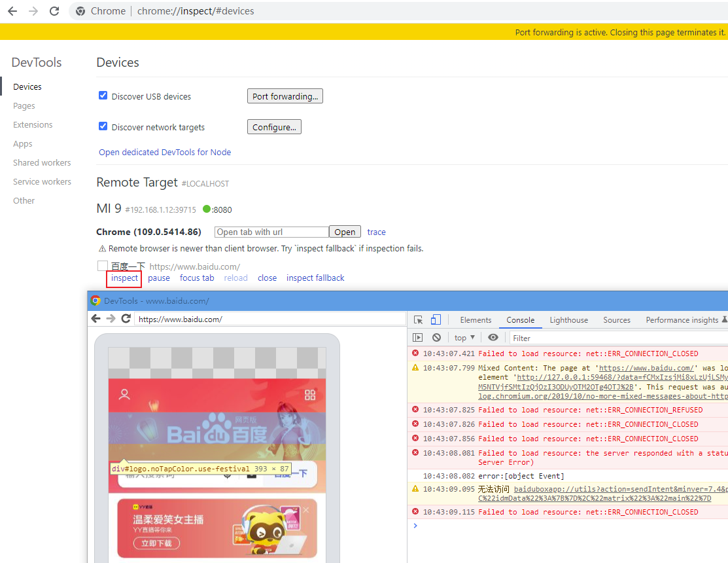Go back with Chrome's back arrow
Image resolution: width=728 pixels, height=563 pixels.
12,11
